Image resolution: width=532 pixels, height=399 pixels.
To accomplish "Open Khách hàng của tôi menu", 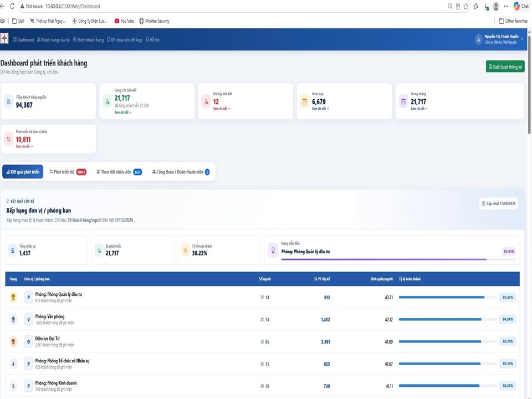I will tap(53, 40).
